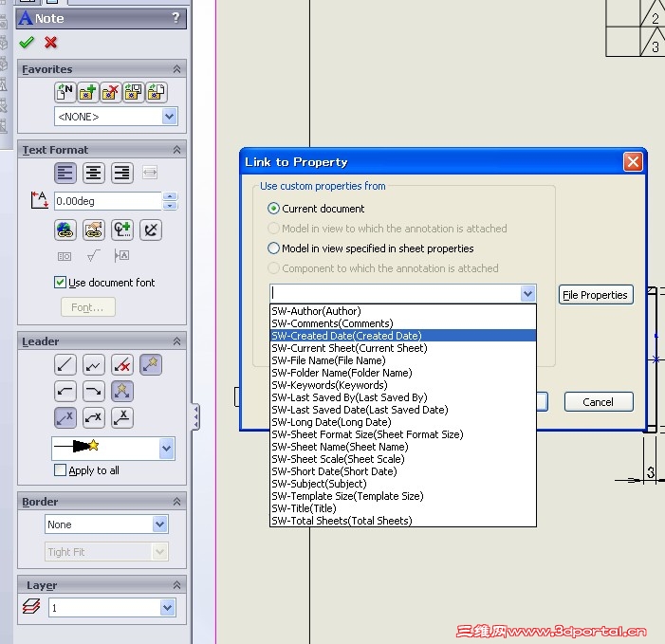This screenshot has width=665, height=644.
Task: Apply the default favorite icon
Action: (x=65, y=92)
